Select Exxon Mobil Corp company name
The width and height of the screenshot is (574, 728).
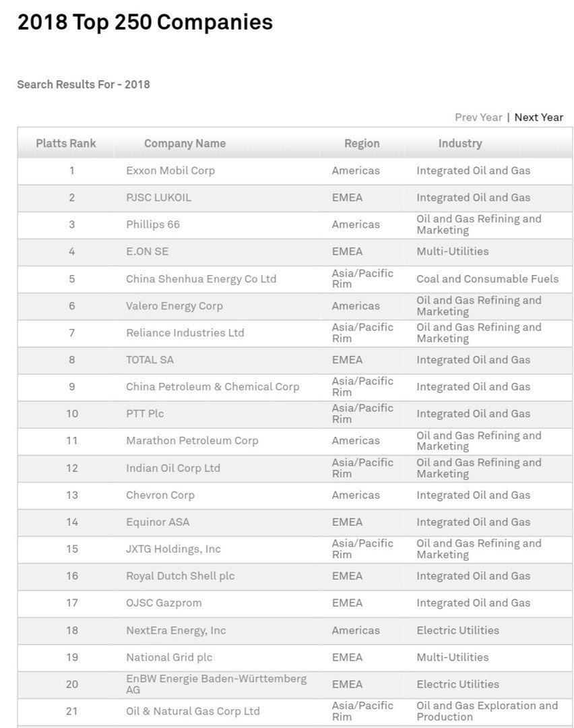click(x=170, y=171)
